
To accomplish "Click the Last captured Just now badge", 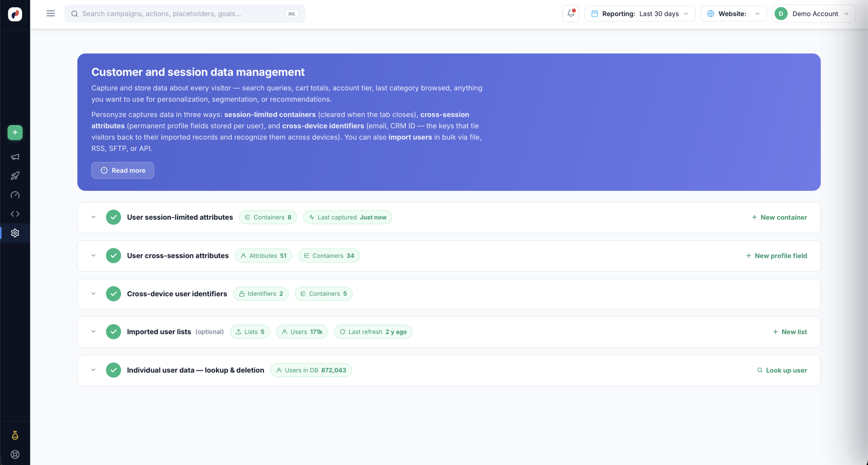I will click(x=348, y=217).
